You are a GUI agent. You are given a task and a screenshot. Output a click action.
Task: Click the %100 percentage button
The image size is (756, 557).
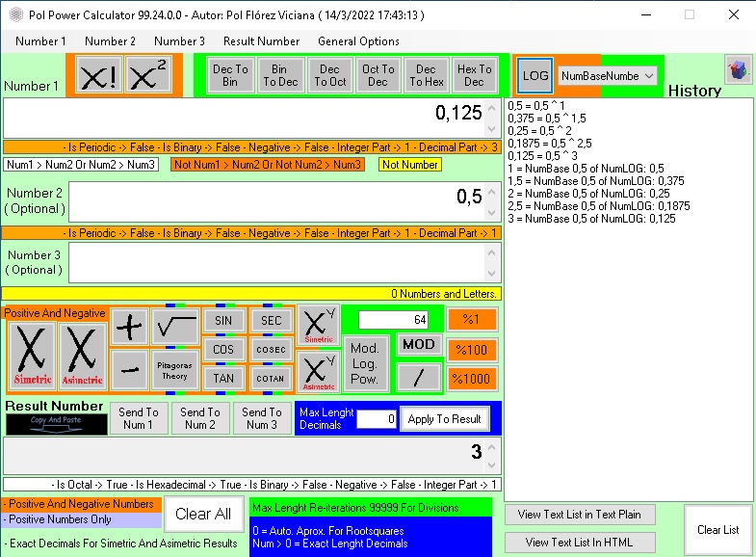click(472, 350)
